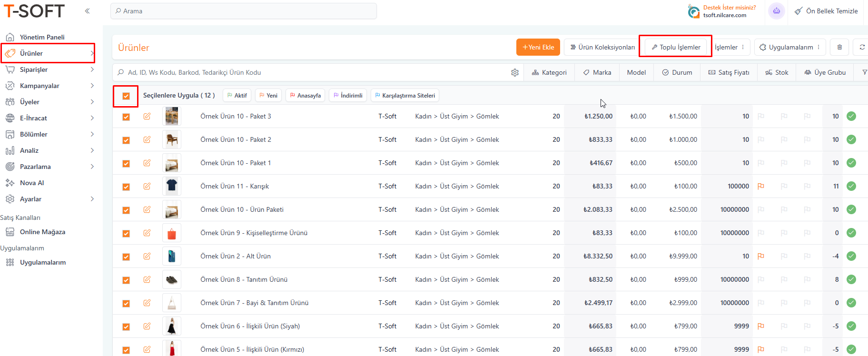Open the Model filter
868x356 pixels.
[636, 72]
